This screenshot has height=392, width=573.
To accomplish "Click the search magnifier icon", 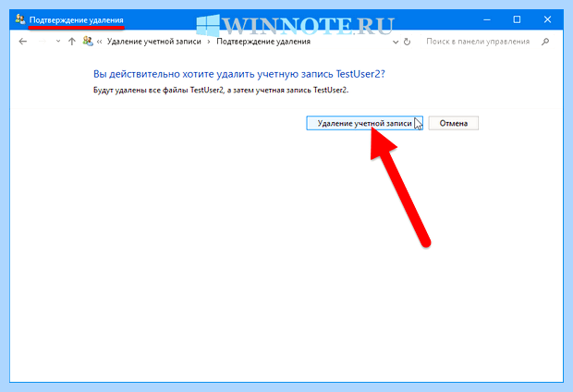I will (545, 42).
